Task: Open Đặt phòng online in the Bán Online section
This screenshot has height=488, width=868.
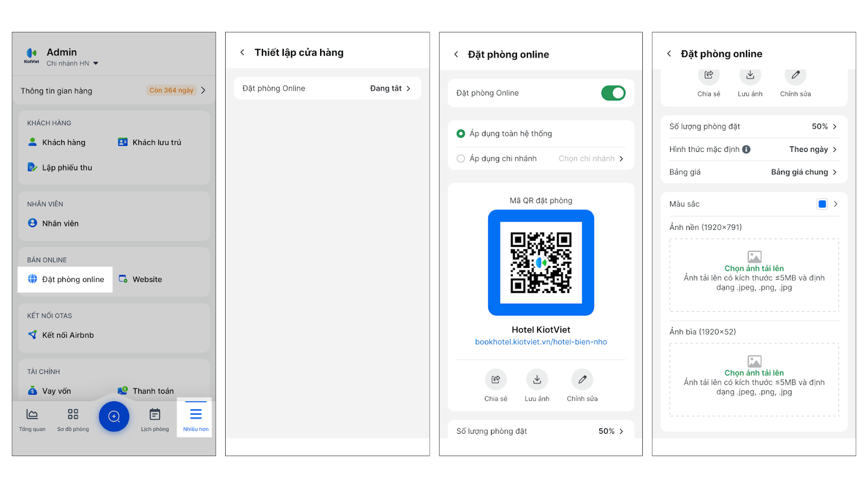Action: (x=66, y=279)
